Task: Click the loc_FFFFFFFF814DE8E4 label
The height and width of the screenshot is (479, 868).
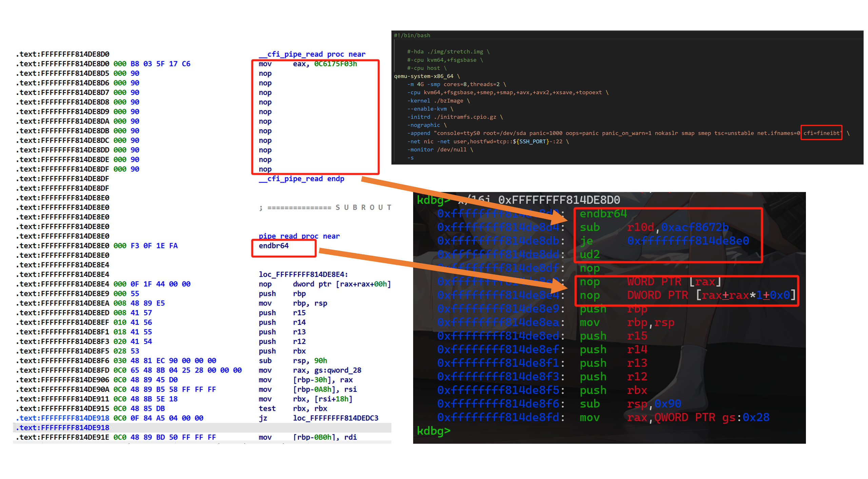Action: [x=303, y=274]
